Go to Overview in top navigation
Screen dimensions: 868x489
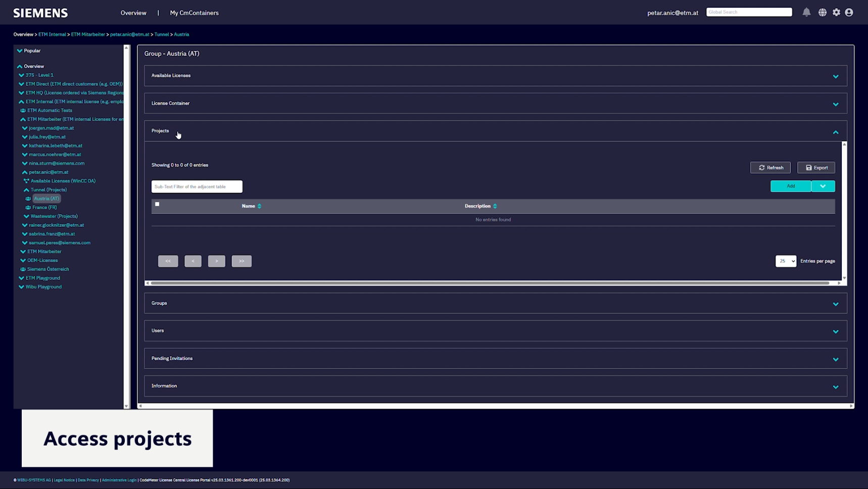[x=133, y=13]
